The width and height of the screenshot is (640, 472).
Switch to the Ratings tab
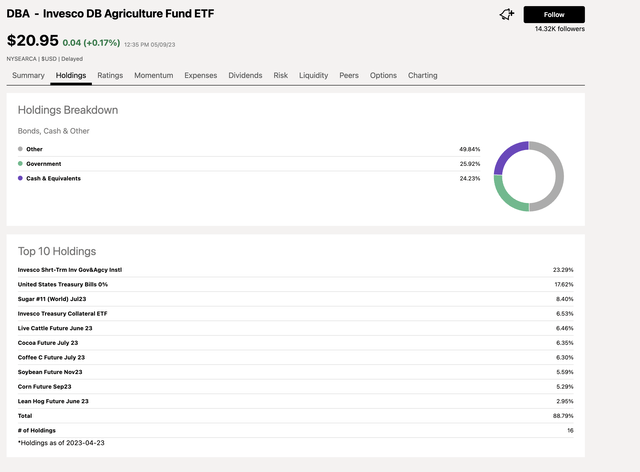pyautogui.click(x=110, y=76)
